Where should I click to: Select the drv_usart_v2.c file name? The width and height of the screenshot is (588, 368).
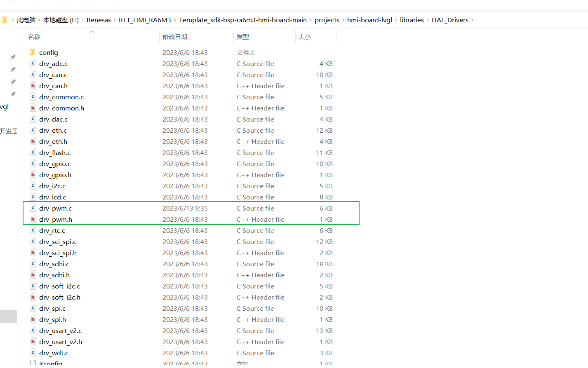tap(60, 330)
